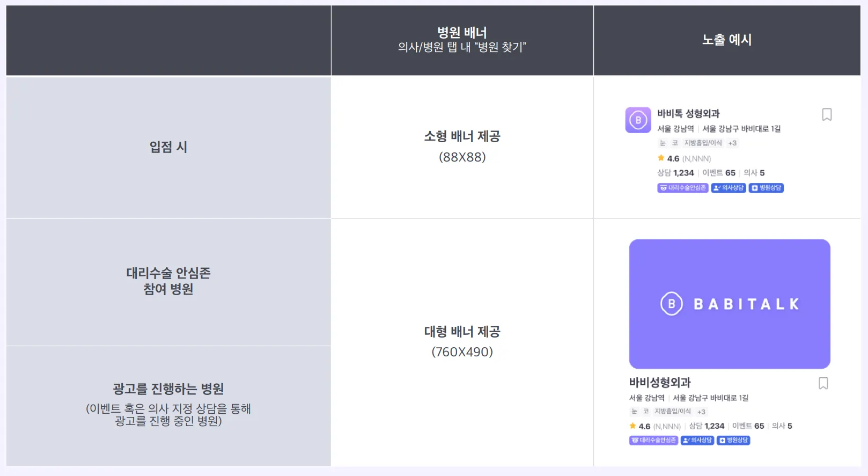This screenshot has width=868, height=476.
Task: Select the 대리수술안심존 badge in small listing
Action: pos(683,188)
